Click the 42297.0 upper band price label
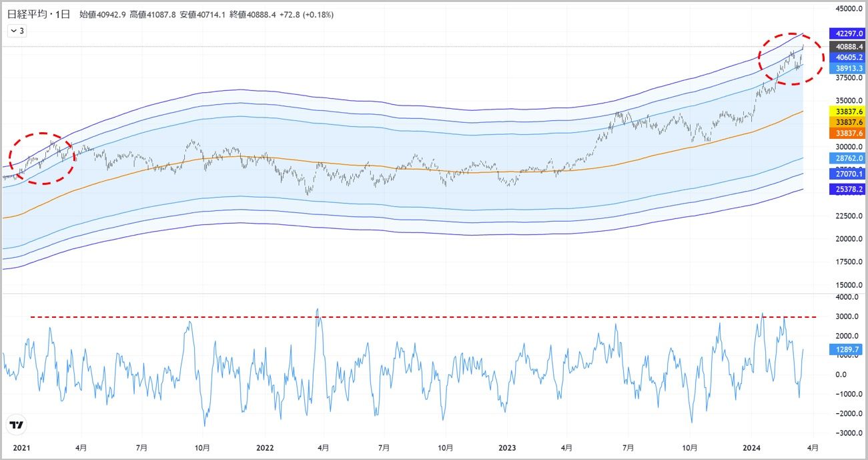The width and height of the screenshot is (868, 460). pyautogui.click(x=845, y=33)
